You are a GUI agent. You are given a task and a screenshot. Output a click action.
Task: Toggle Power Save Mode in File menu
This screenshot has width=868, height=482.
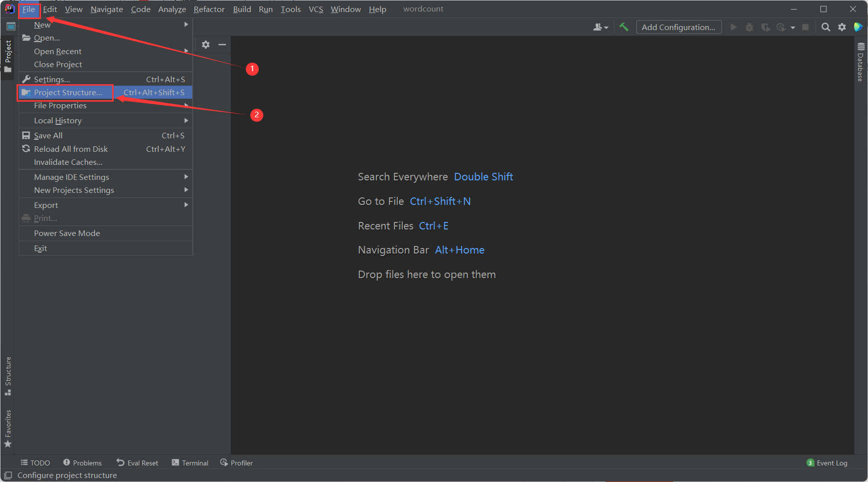106,233
